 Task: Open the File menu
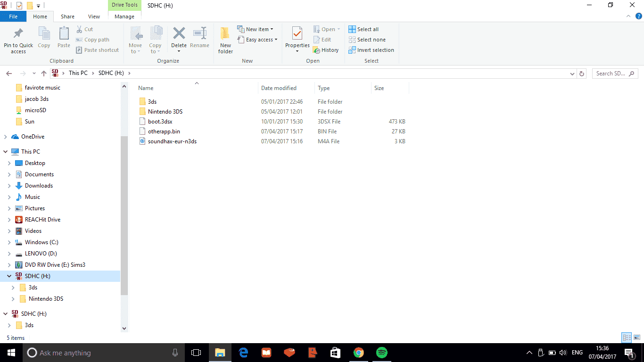coord(13,16)
